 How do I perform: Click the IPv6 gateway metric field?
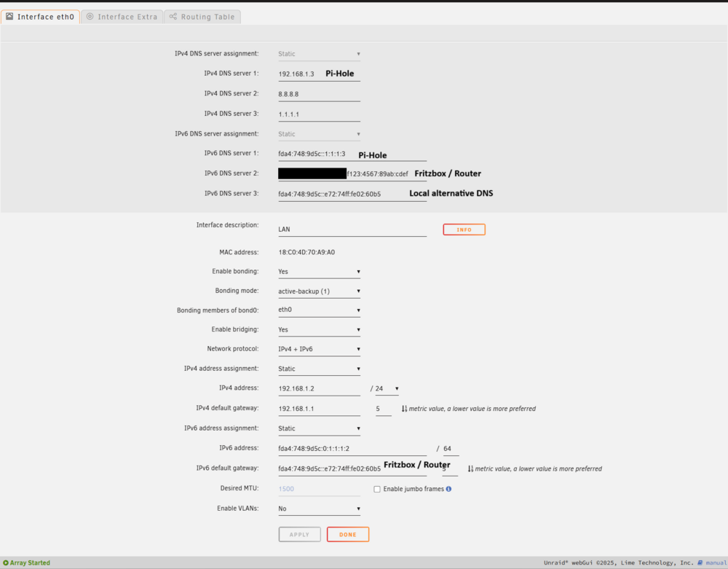pyautogui.click(x=450, y=469)
